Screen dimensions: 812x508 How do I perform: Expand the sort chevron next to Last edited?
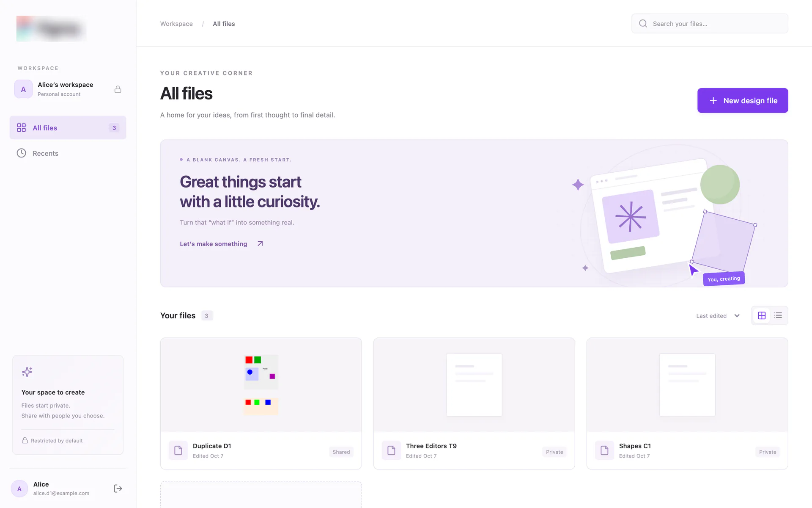(x=737, y=316)
